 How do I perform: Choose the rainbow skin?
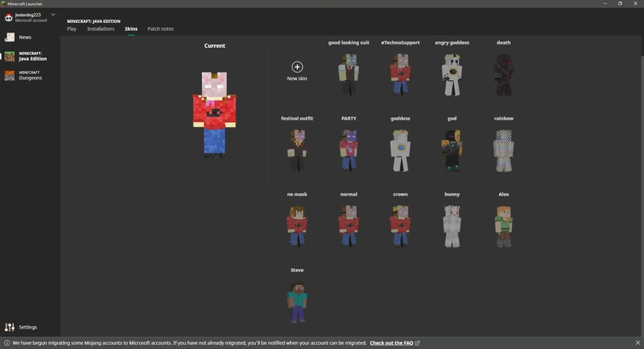tap(503, 150)
